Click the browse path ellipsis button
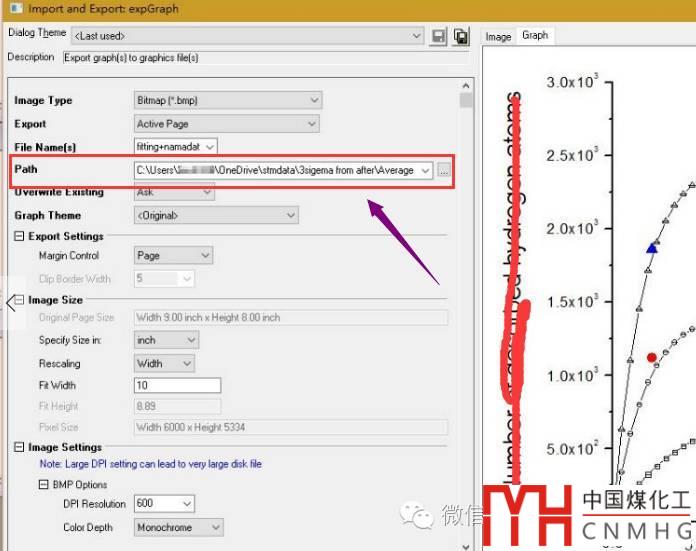 pyautogui.click(x=444, y=171)
